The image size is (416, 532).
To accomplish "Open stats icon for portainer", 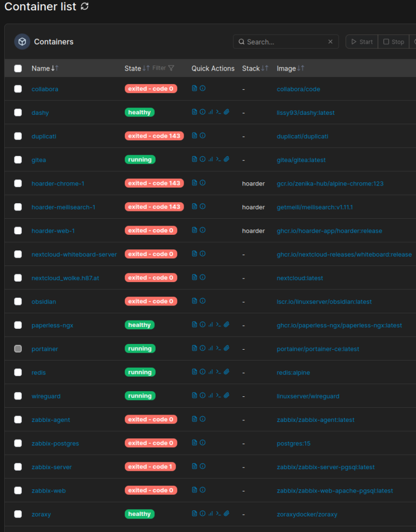I will [211, 348].
